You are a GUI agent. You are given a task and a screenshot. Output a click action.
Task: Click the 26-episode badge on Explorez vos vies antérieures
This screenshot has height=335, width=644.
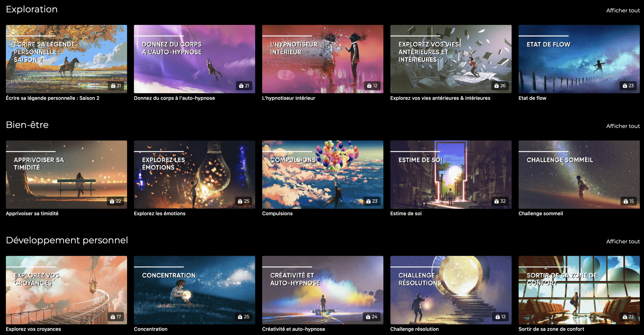pos(500,86)
